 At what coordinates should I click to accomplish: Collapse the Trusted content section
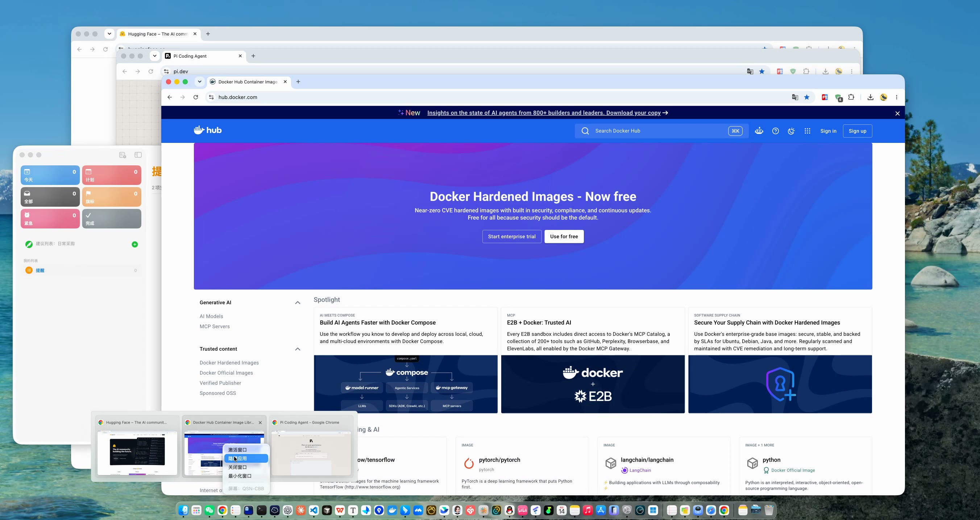[x=298, y=349]
